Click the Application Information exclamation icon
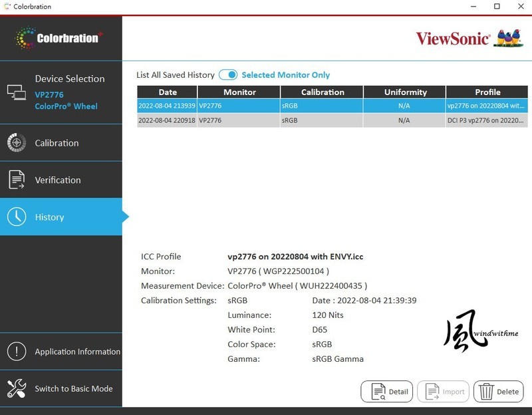Image resolution: width=532 pixels, height=415 pixels. click(x=17, y=351)
